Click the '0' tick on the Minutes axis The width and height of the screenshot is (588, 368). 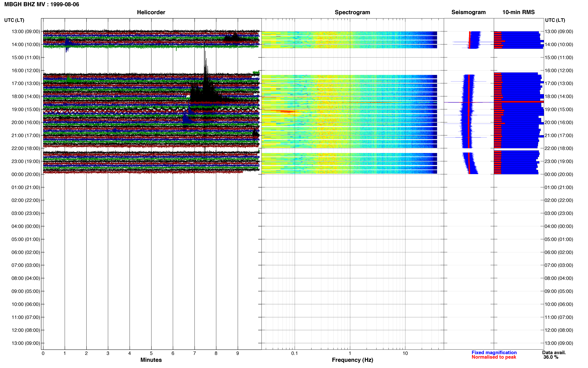[43, 353]
